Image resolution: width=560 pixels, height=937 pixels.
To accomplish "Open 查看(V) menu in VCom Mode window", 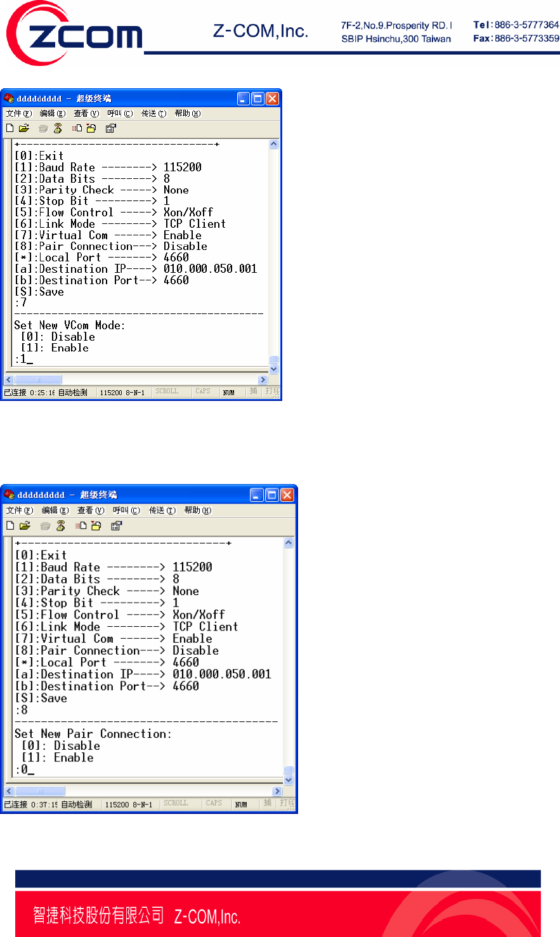I will (86, 114).
